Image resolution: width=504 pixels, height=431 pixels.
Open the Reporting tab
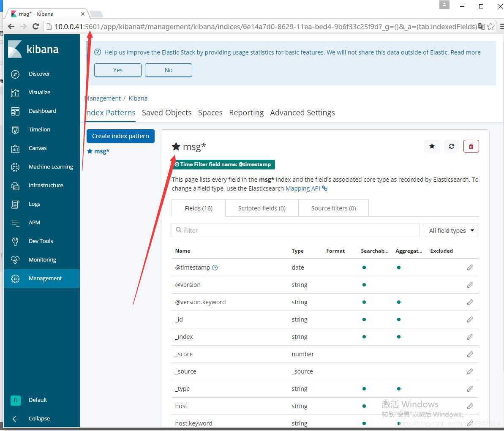pos(247,113)
